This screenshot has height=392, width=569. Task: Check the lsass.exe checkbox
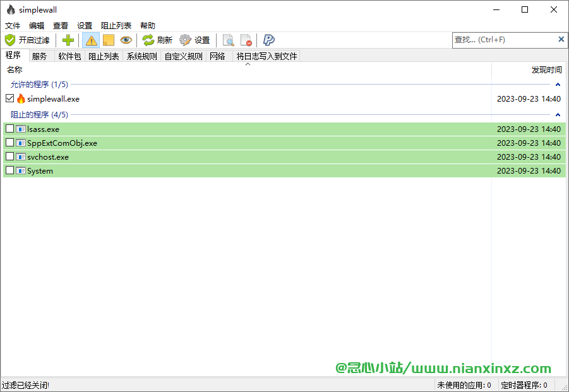[10, 129]
